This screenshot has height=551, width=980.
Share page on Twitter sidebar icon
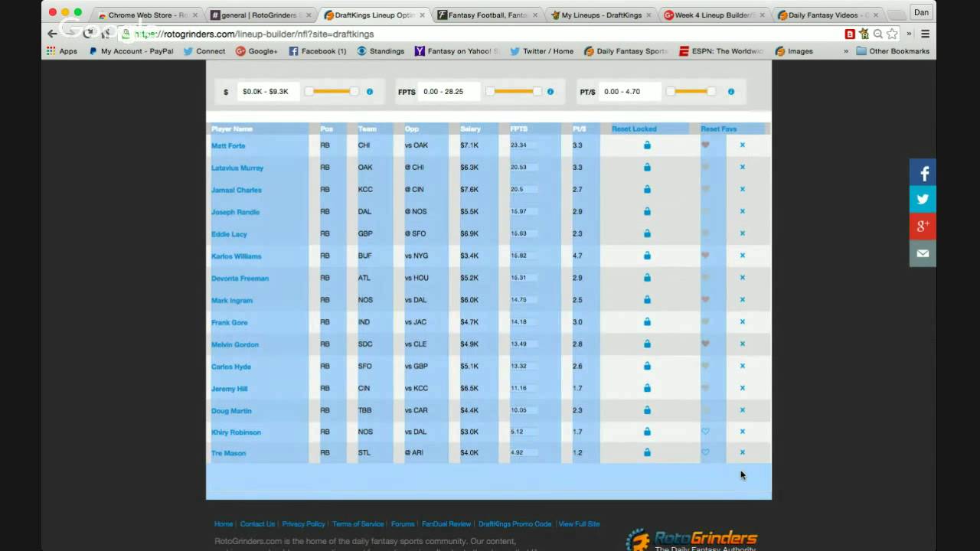pos(923,199)
